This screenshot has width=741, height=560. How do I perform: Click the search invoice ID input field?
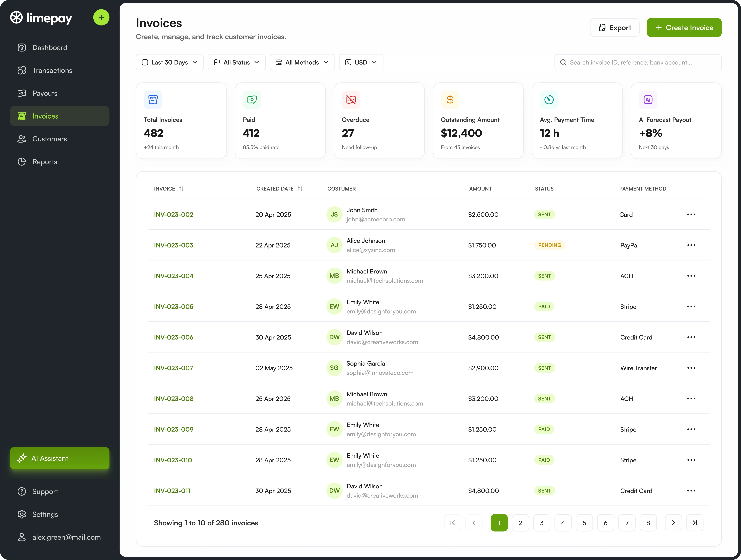coord(638,62)
